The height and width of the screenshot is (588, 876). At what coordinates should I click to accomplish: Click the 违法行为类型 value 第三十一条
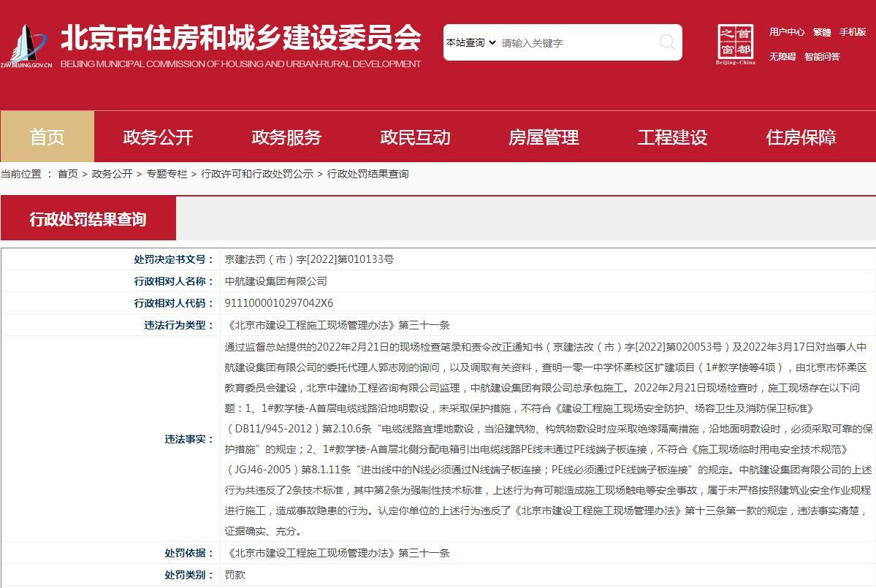coord(337,325)
